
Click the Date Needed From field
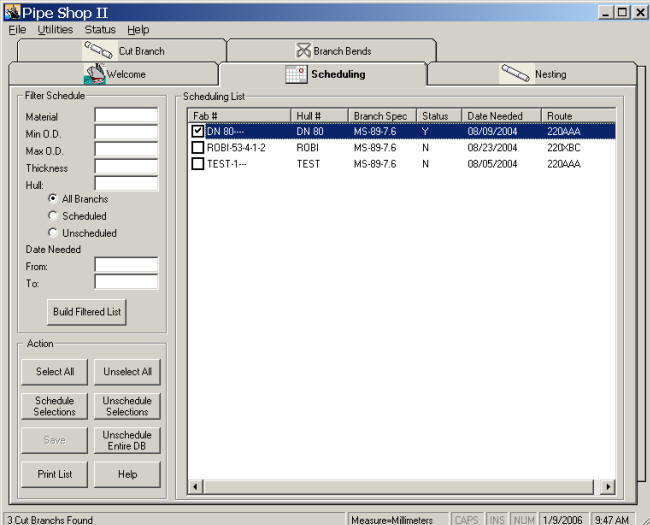[126, 265]
